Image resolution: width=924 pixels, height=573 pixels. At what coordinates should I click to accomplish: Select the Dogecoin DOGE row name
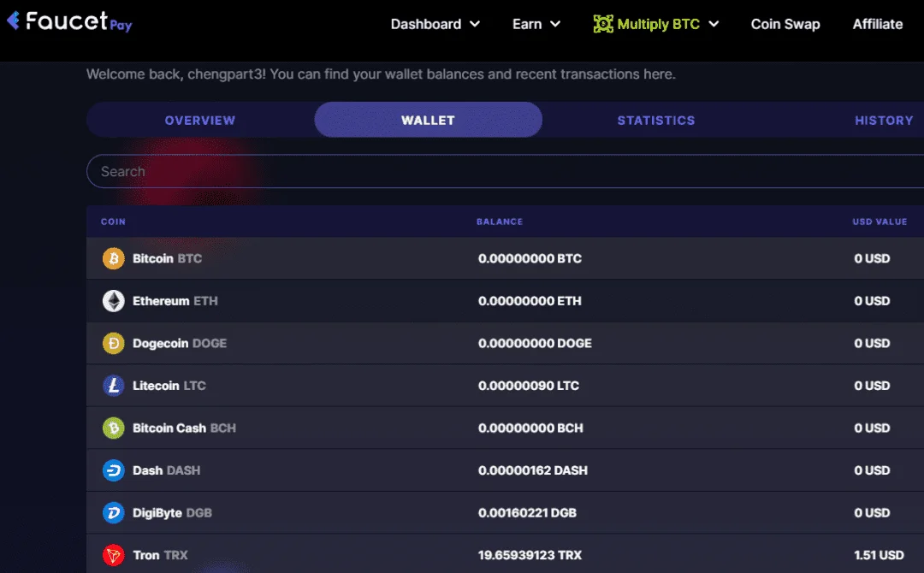coord(180,343)
